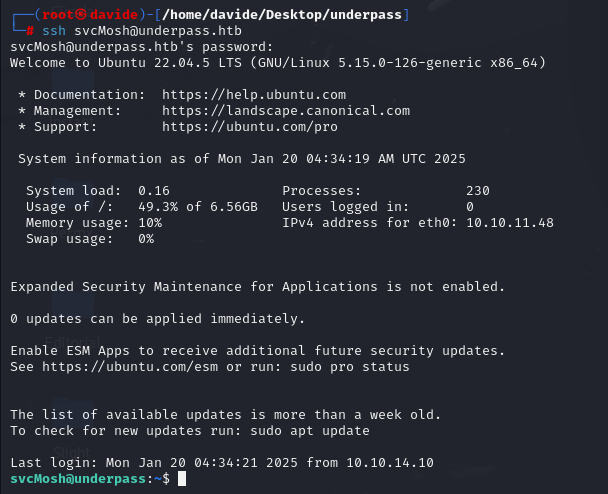The width and height of the screenshot is (608, 494).
Task: Click the last login IP 10.10.14.10
Action: coord(390,463)
